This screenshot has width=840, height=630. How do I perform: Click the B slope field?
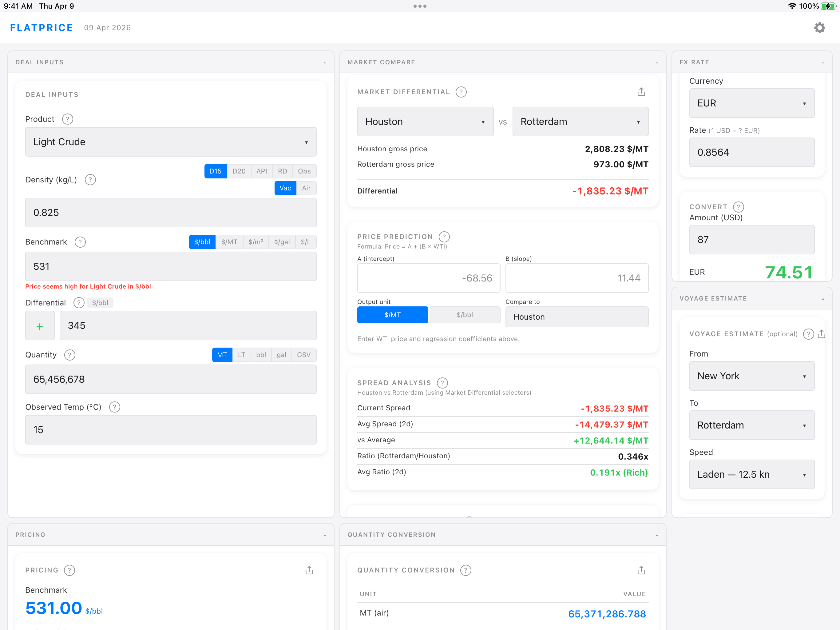(x=577, y=278)
